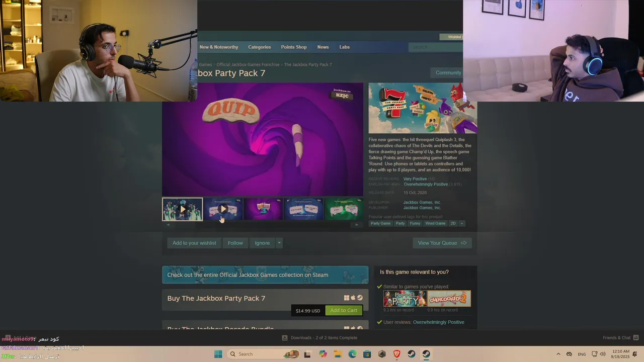Click the Party Game tag
This screenshot has height=362, width=644.
coord(381,223)
